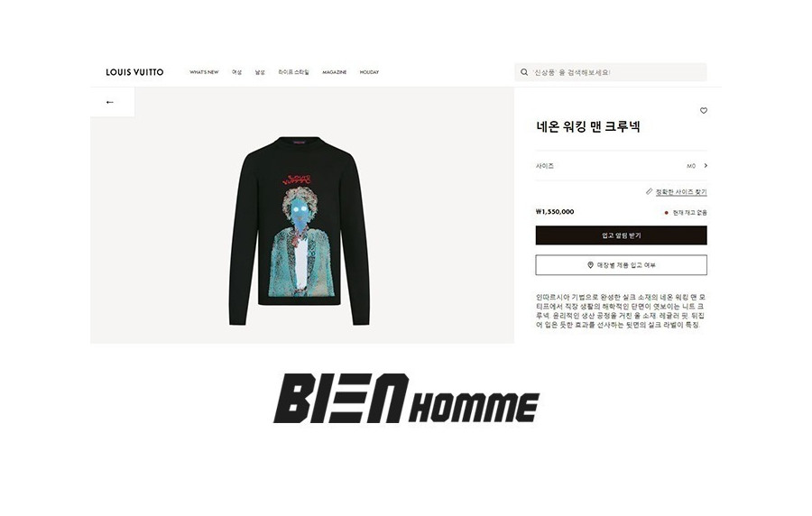812x516 pixels.
Task: Click the location pin icon in store button
Action: [x=590, y=265]
